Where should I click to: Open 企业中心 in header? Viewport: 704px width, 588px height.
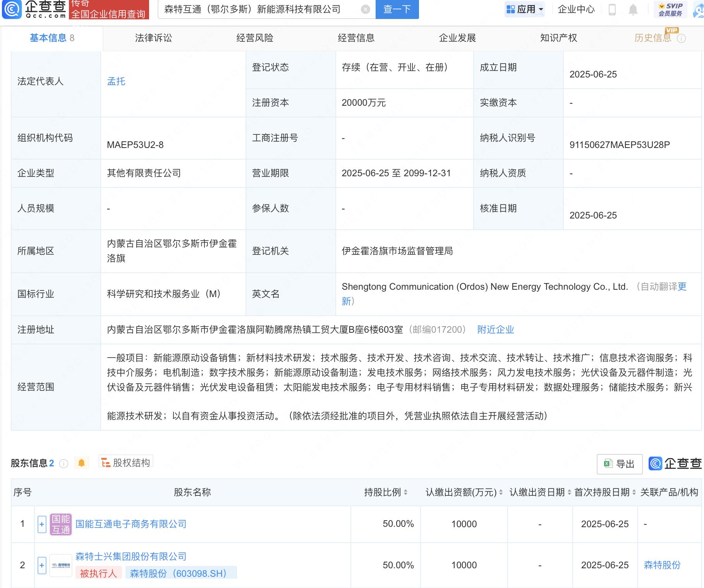point(576,9)
